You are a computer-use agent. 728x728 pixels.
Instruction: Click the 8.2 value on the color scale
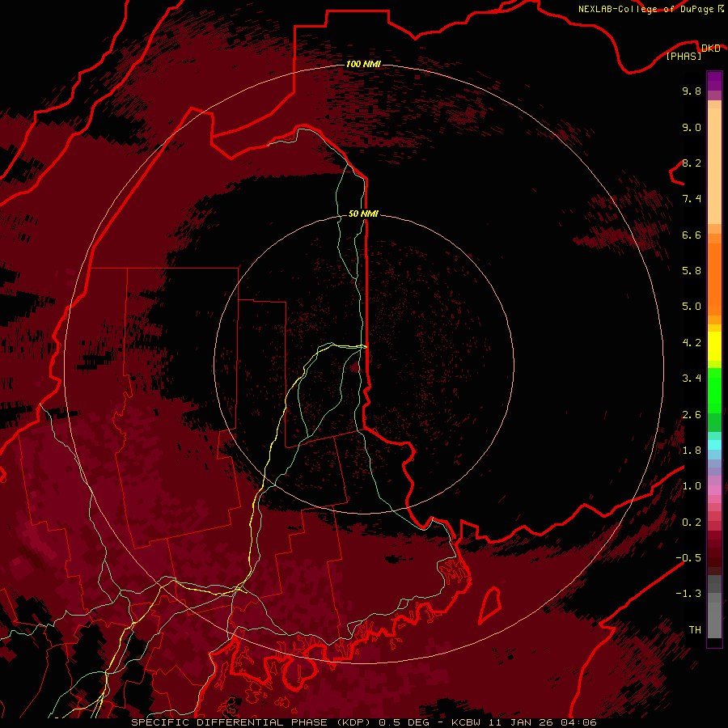(x=692, y=163)
